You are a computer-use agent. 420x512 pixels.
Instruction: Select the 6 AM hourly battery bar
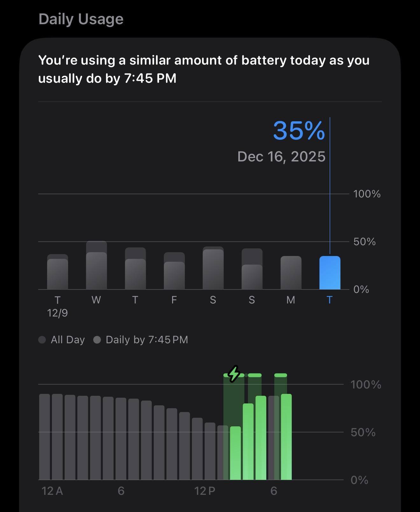[121, 438]
